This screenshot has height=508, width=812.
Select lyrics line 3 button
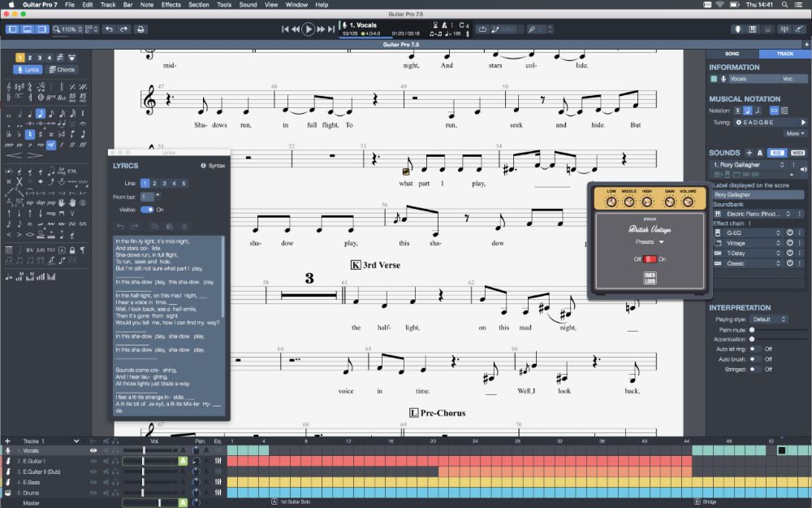pyautogui.click(x=165, y=184)
